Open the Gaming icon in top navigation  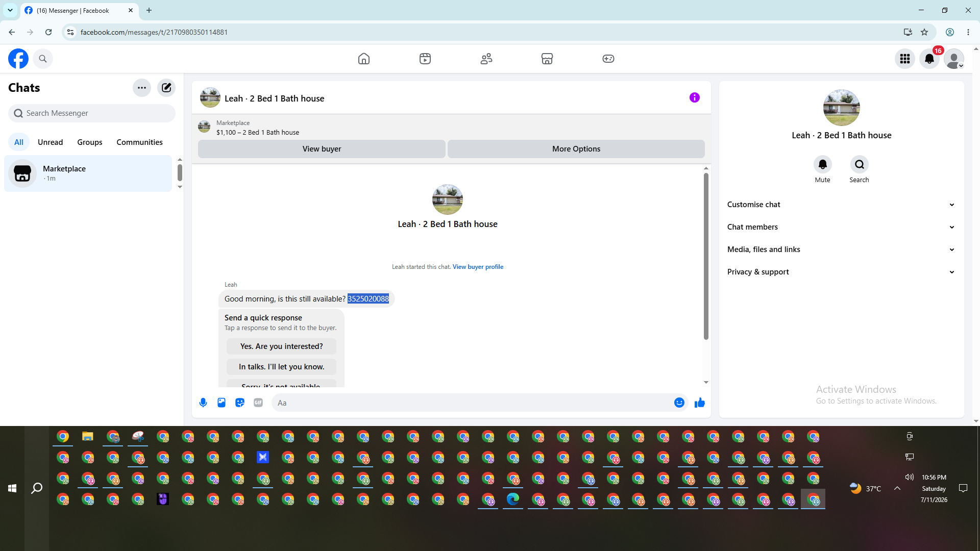[x=608, y=59]
